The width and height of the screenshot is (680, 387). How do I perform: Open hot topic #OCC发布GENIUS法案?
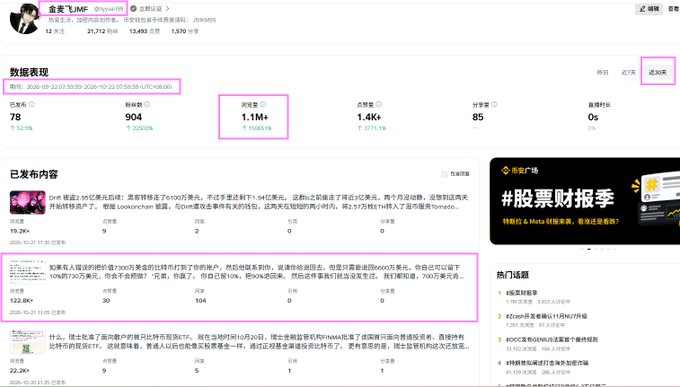click(x=552, y=339)
